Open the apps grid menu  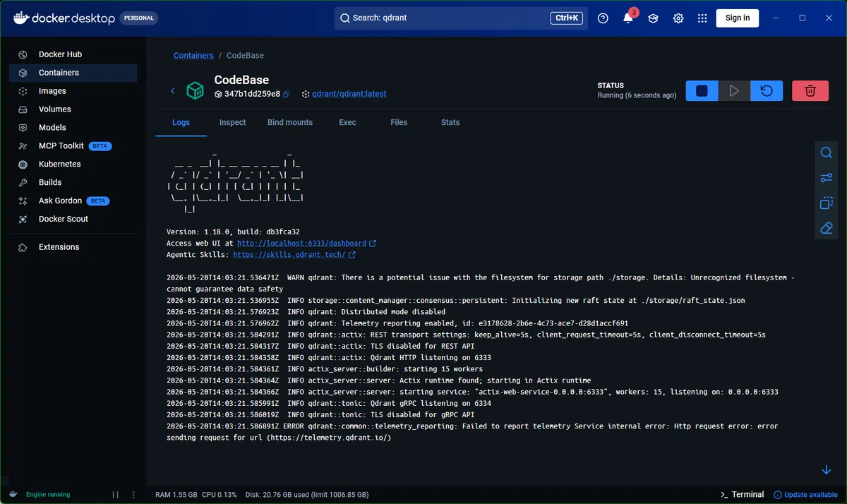[702, 18]
